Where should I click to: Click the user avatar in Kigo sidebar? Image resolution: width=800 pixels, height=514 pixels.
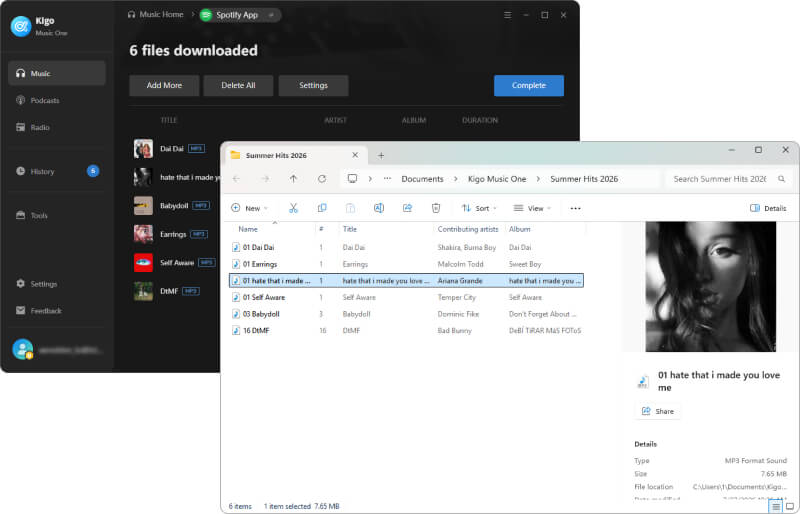(x=22, y=350)
